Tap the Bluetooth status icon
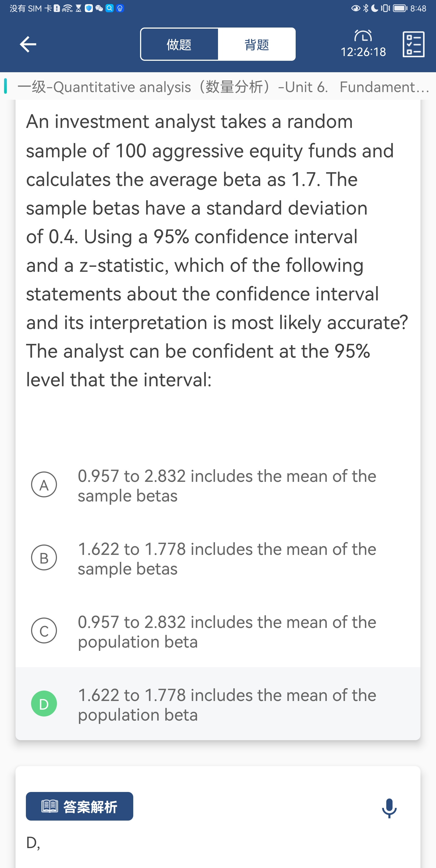The width and height of the screenshot is (436, 868). point(366,8)
